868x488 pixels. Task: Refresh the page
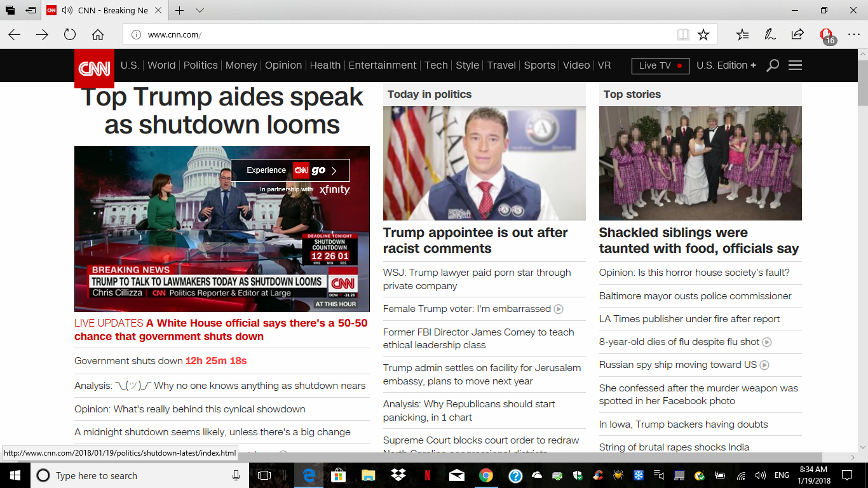pyautogui.click(x=70, y=35)
